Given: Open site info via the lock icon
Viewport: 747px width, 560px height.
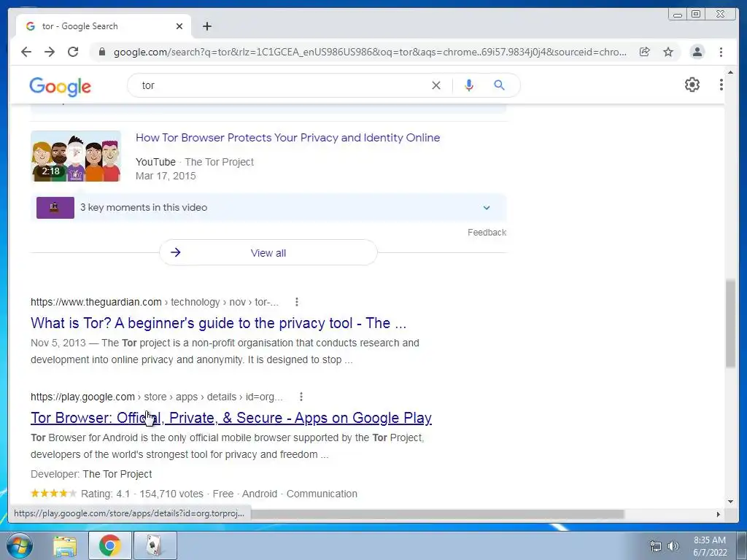Looking at the screenshot, I should [x=102, y=52].
